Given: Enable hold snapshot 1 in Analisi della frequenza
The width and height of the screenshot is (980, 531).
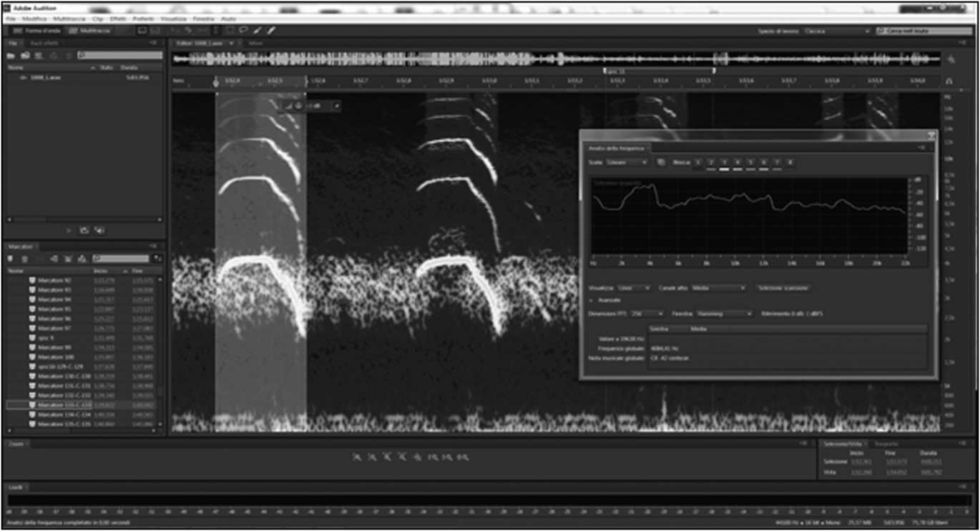Looking at the screenshot, I should [697, 162].
